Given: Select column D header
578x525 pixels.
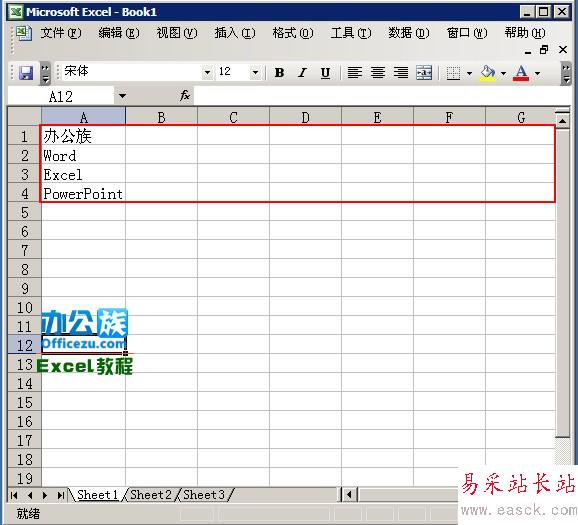Looking at the screenshot, I should coord(305,117).
